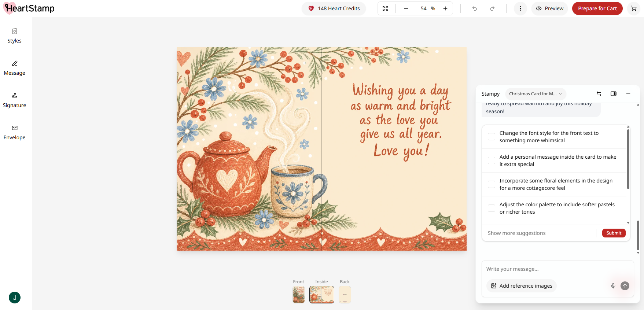Activate the microphone voice input icon

click(x=613, y=286)
